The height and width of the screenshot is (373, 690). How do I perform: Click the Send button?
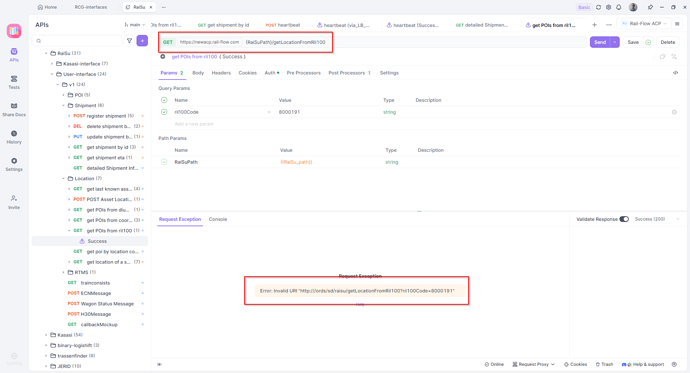click(x=600, y=42)
